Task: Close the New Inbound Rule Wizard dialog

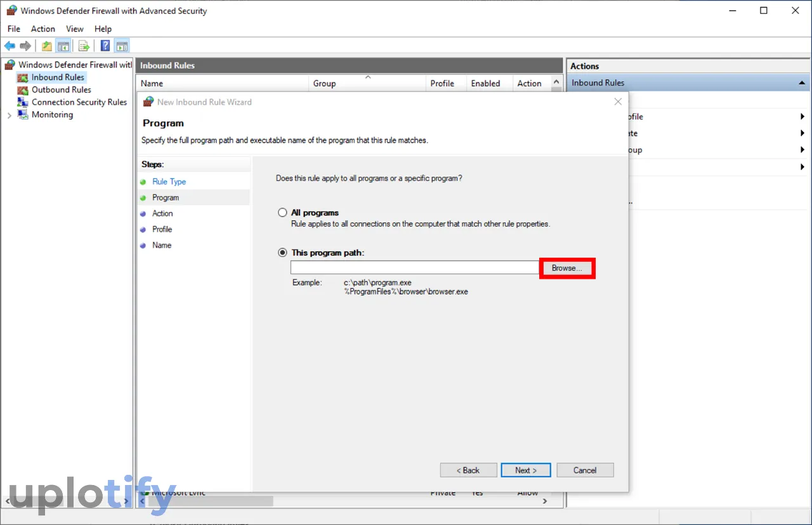Action: 619,102
